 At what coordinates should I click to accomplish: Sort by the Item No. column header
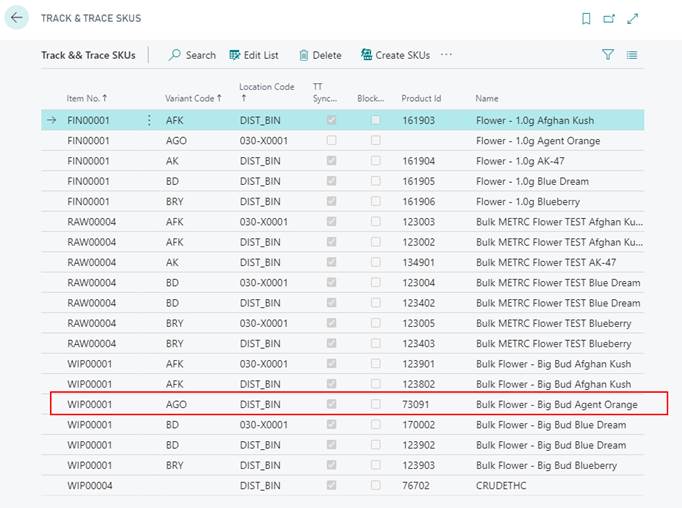[x=87, y=98]
